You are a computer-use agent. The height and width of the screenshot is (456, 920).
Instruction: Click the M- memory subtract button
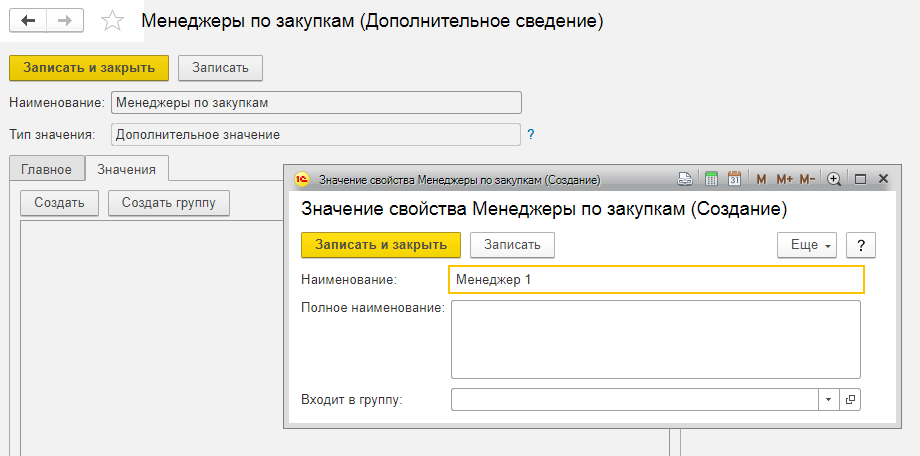(x=807, y=179)
